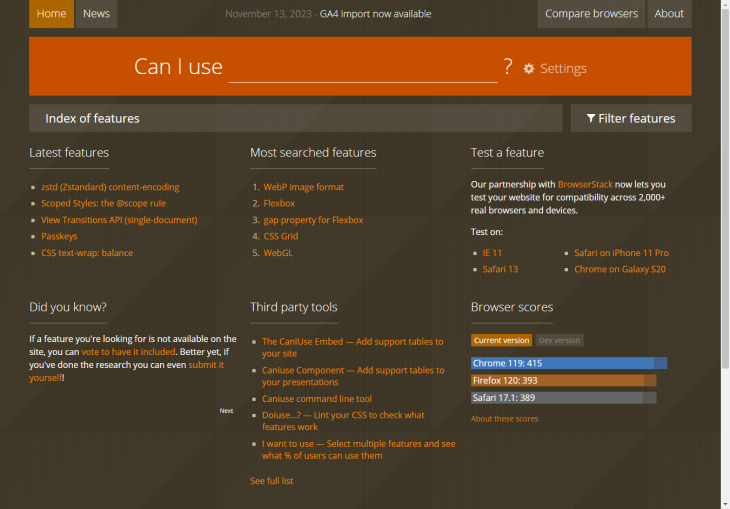Open Compare browsers page
This screenshot has width=730, height=509.
point(591,14)
